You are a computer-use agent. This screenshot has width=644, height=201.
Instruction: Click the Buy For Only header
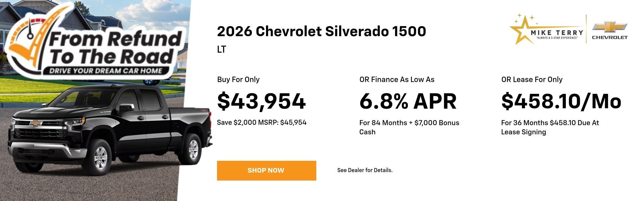tap(238, 79)
